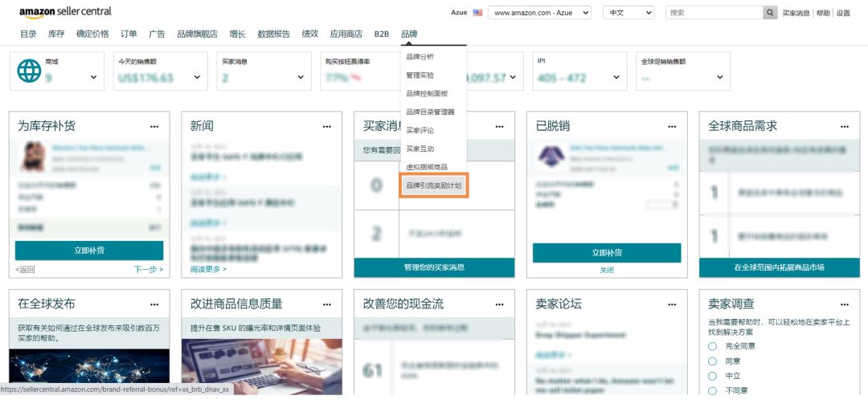
Task: Open the 已脱销 card options menu
Action: coord(672,127)
